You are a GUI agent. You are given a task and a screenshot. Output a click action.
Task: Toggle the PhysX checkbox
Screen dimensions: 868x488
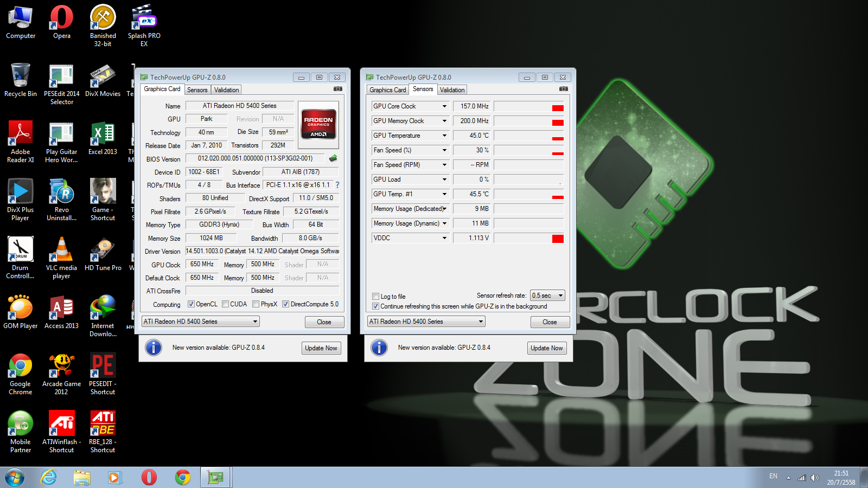point(256,304)
